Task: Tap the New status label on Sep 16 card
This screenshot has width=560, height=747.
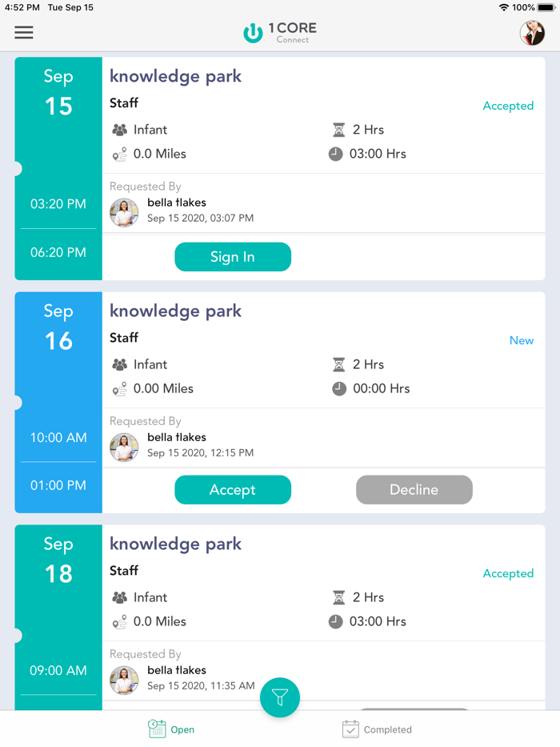Action: click(x=521, y=340)
